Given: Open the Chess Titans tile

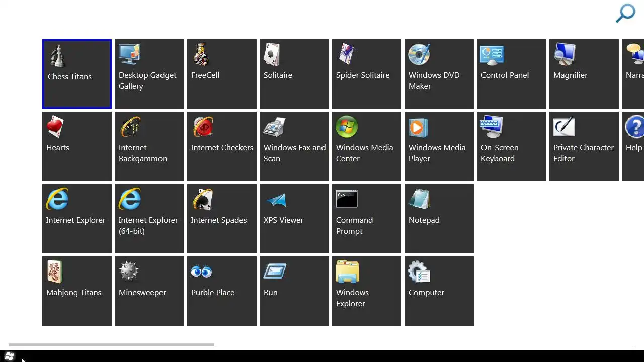Looking at the screenshot, I should click(77, 74).
